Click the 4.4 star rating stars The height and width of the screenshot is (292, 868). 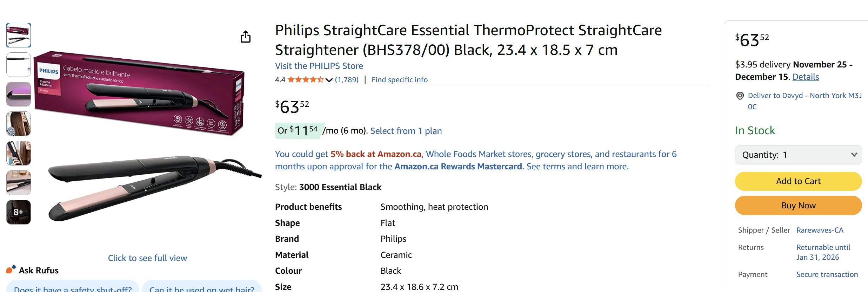tap(306, 79)
